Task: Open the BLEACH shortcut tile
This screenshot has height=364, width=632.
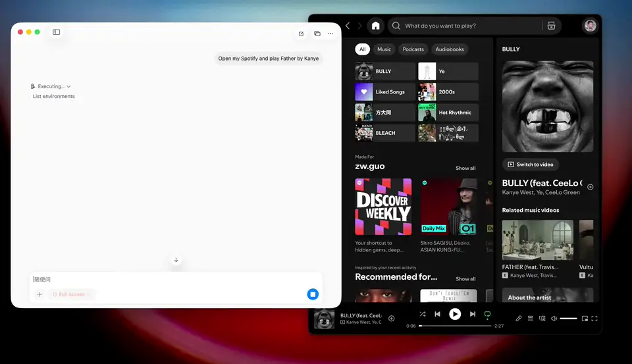Action: pos(385,133)
